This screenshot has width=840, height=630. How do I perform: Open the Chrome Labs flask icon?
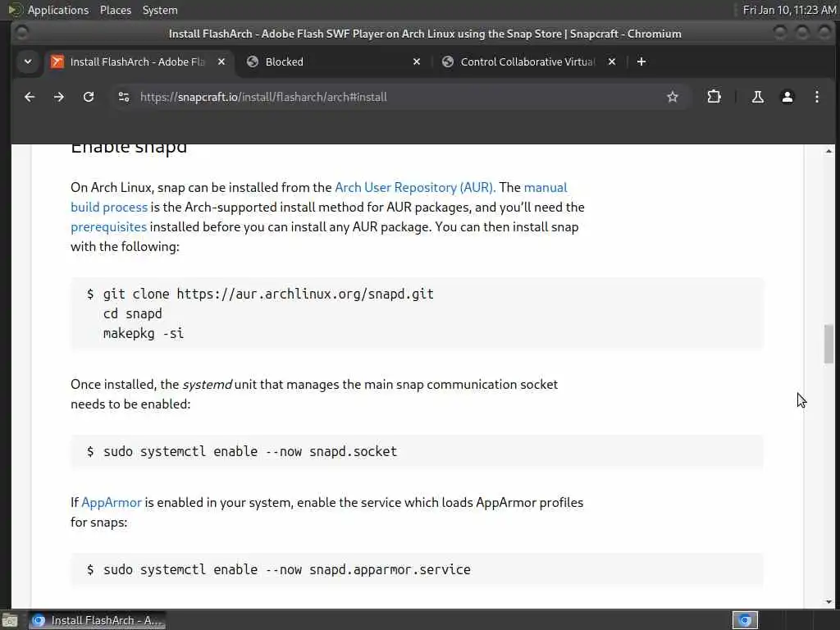[x=757, y=97]
